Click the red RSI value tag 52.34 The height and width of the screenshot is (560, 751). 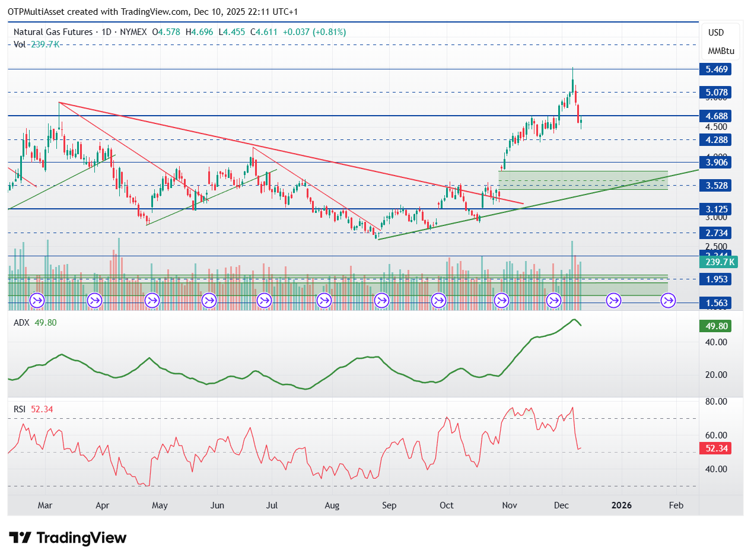click(716, 448)
